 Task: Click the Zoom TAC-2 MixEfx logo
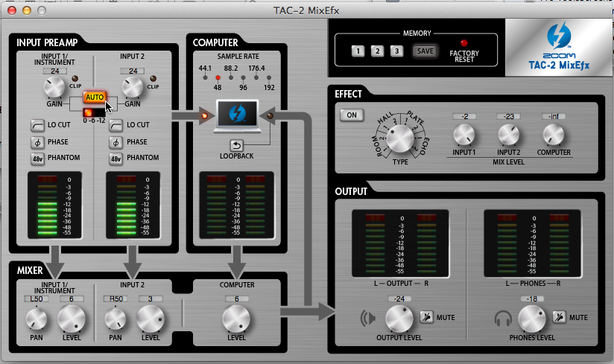pos(559,47)
